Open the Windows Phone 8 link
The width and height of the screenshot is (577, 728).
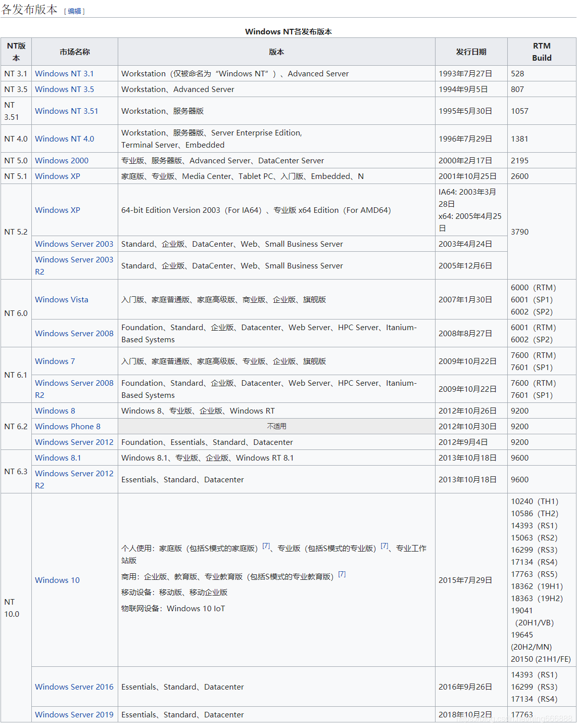68,426
